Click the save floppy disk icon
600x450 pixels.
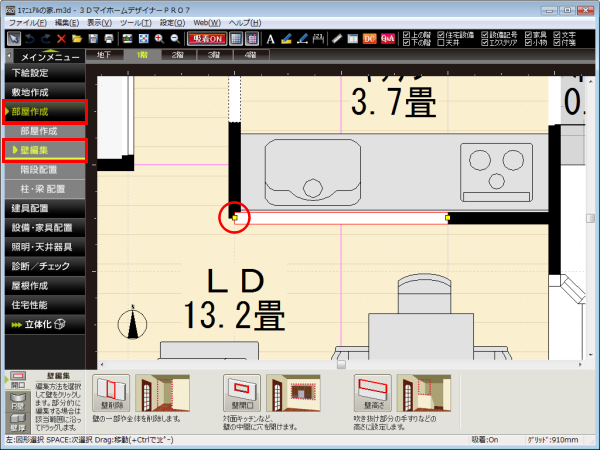point(93,38)
